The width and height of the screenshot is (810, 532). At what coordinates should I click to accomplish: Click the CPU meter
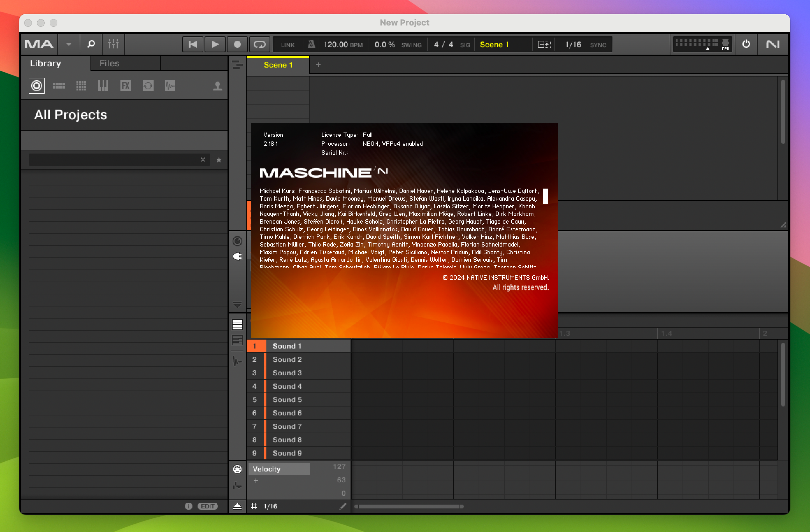pos(702,45)
